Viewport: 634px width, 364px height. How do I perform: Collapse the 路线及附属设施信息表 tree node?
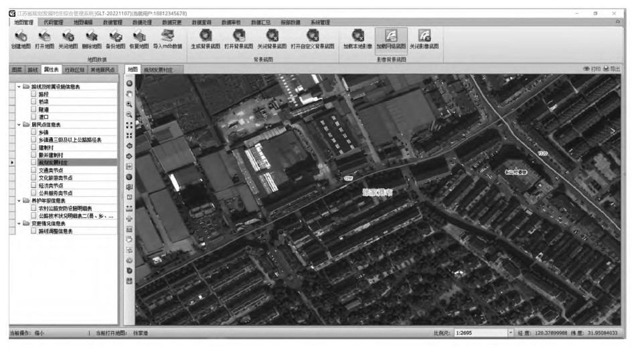(x=19, y=87)
